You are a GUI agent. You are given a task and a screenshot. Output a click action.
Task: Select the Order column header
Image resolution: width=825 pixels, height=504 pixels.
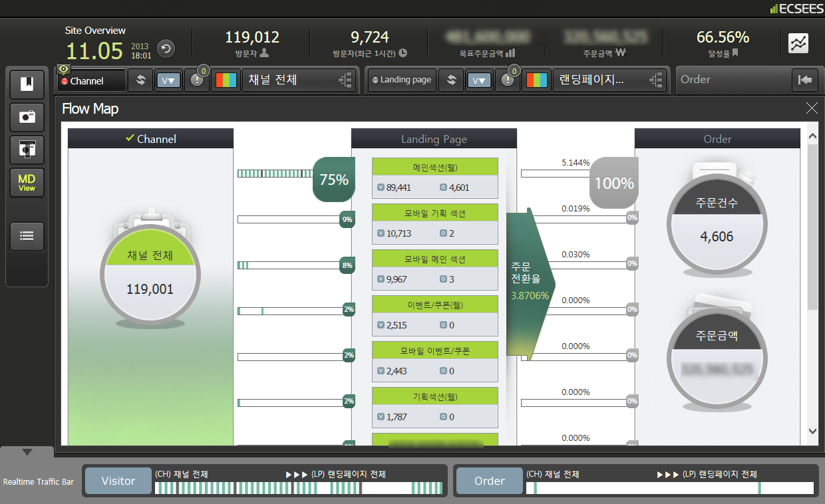pos(717,139)
